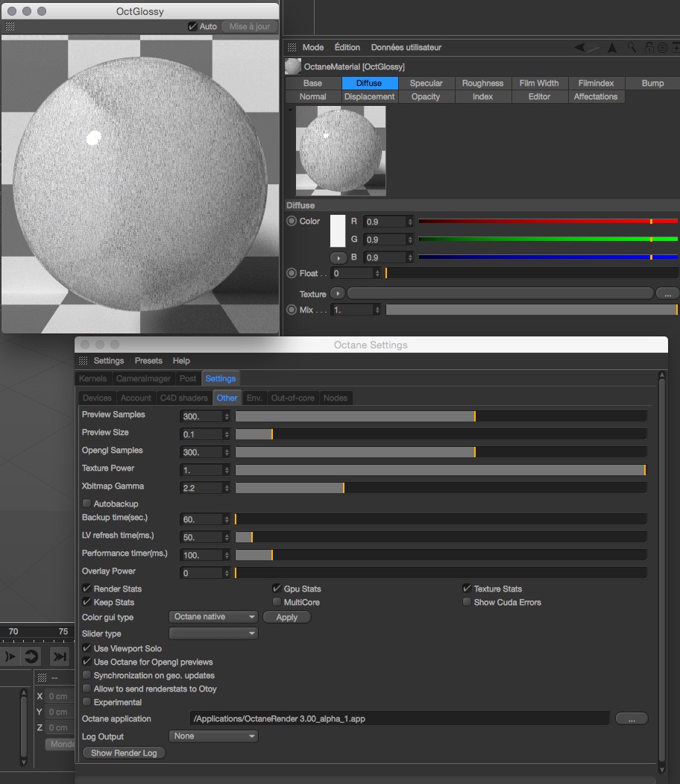Image resolution: width=680 pixels, height=784 pixels.
Task: Click the Overlay Power stepper arrows
Action: tap(227, 573)
